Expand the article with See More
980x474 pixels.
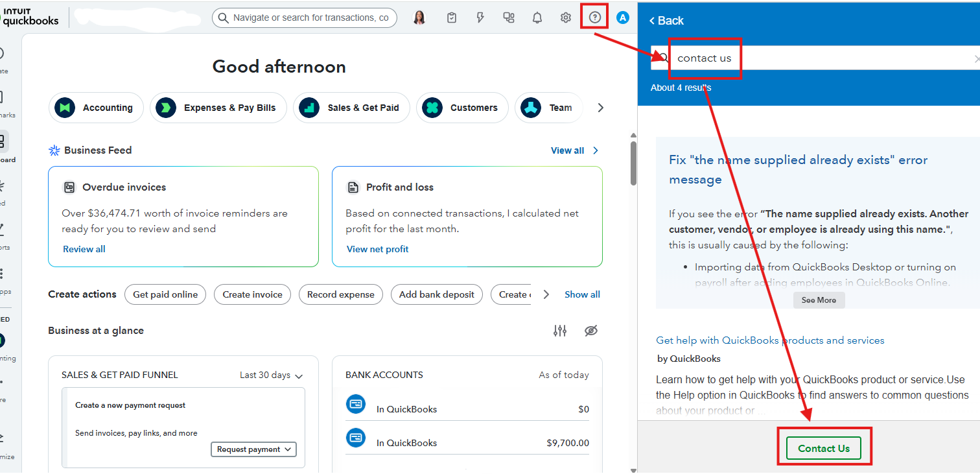(819, 300)
